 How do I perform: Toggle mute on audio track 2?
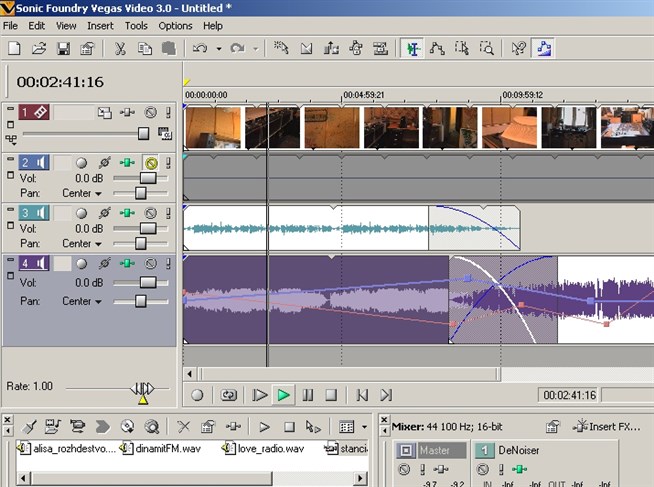pyautogui.click(x=150, y=163)
